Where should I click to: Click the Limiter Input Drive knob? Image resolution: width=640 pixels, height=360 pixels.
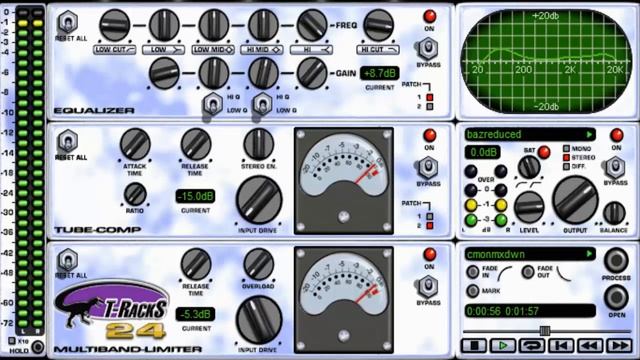pos(259,320)
